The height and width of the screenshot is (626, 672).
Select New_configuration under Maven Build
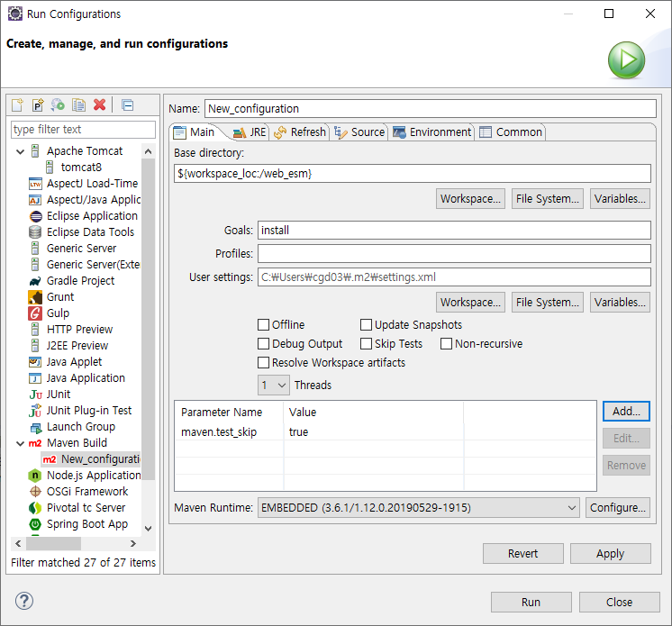pyautogui.click(x=100, y=458)
